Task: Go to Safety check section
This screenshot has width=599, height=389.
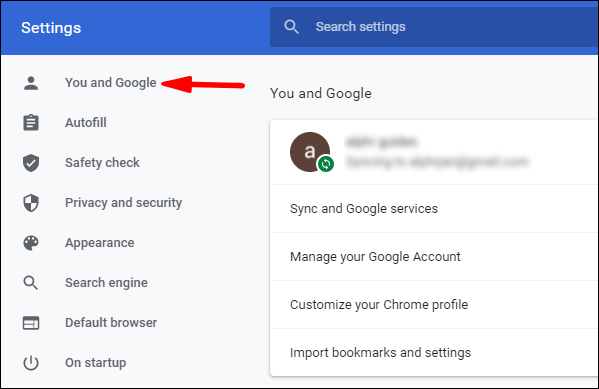Action: (102, 163)
